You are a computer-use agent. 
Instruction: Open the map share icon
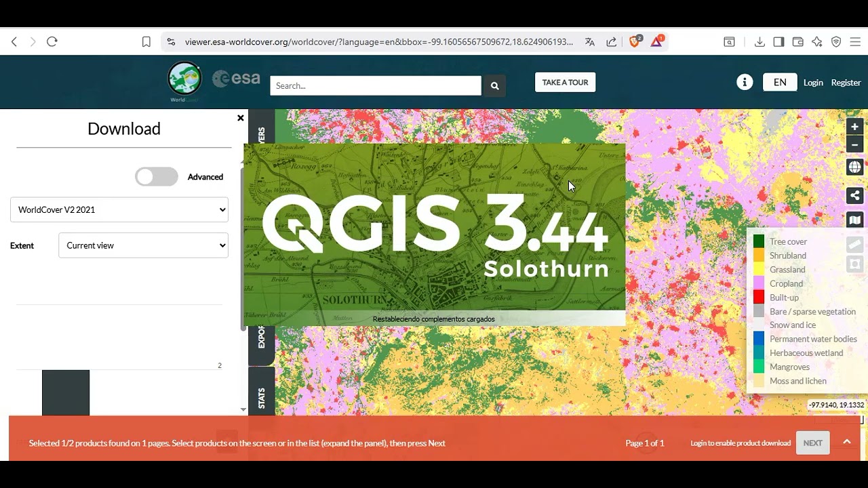coord(855,195)
